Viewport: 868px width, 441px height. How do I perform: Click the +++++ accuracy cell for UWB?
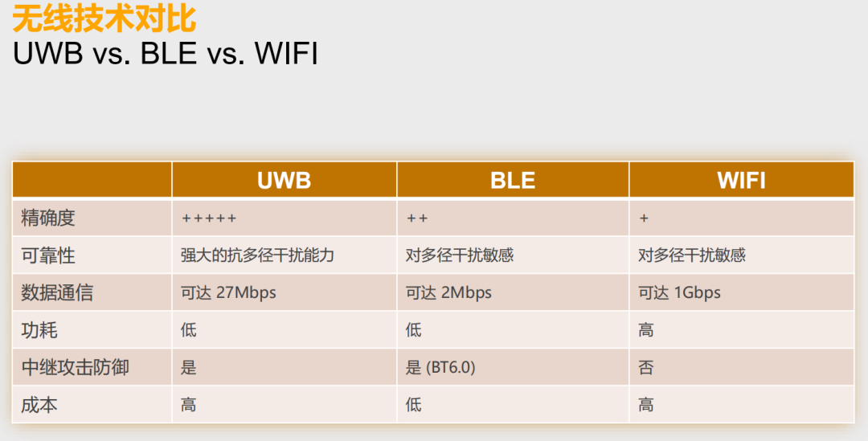click(209, 218)
